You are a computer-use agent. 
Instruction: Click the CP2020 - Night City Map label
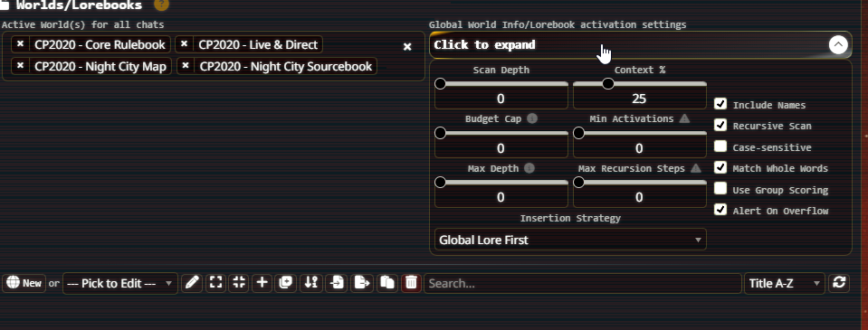tap(100, 66)
